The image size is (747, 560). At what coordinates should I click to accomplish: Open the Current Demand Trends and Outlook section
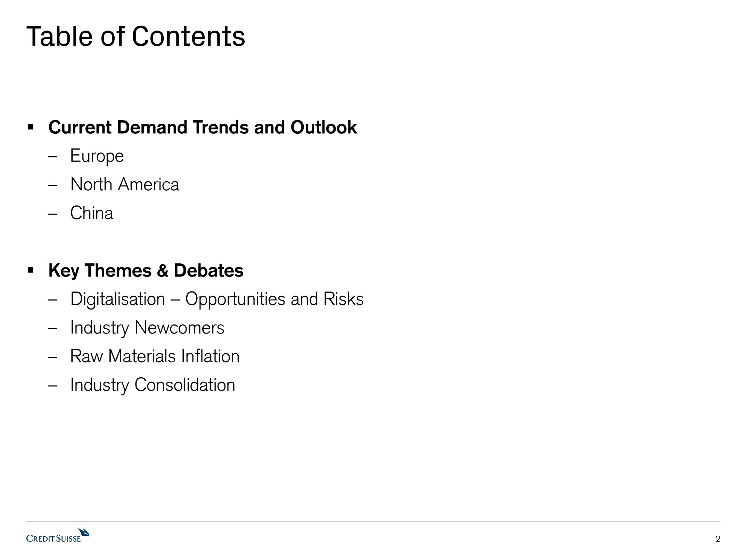203,127
